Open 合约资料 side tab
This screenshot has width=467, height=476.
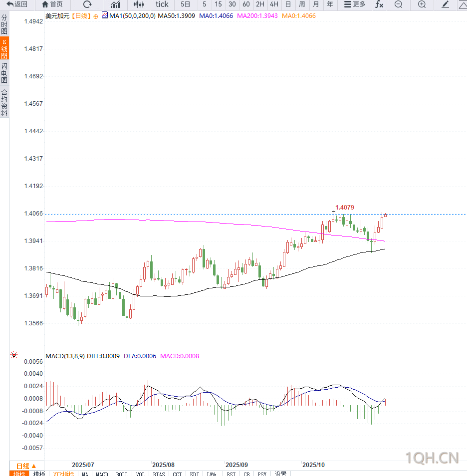(x=4, y=103)
